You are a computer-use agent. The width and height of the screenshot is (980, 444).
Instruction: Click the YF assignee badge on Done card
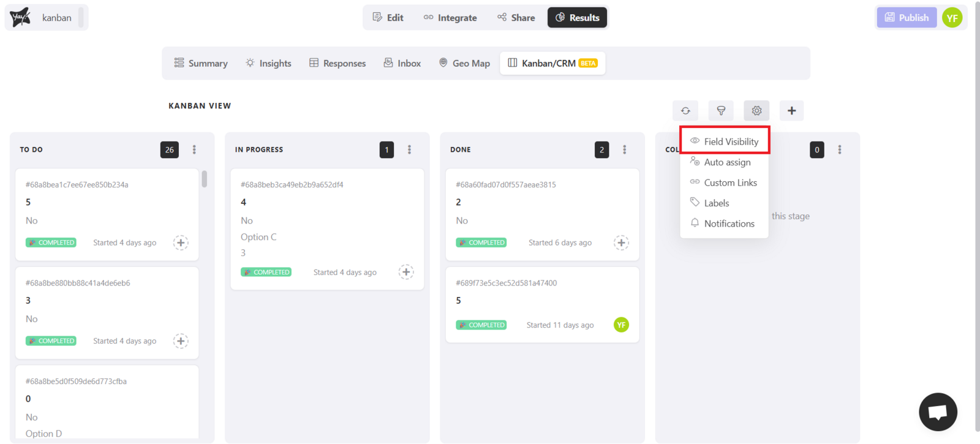tap(621, 325)
